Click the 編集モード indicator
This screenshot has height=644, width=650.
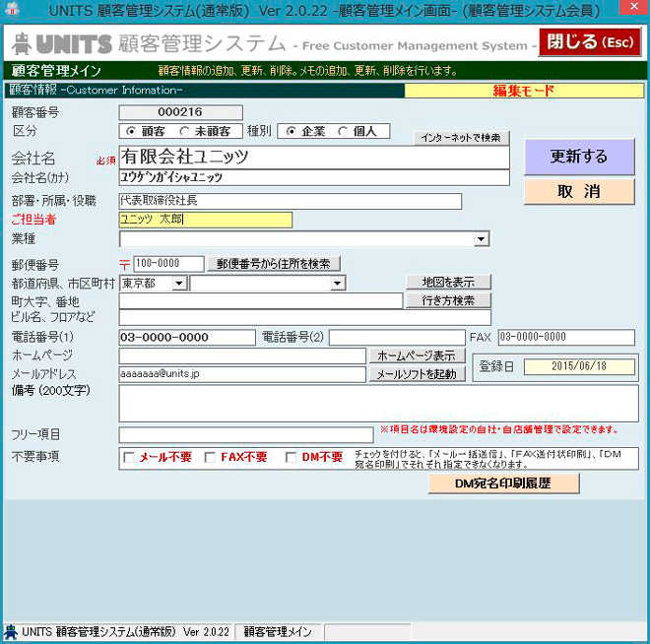tap(524, 91)
